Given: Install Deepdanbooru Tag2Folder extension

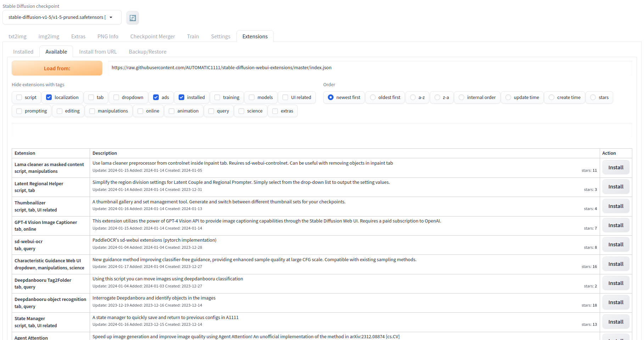Looking at the screenshot, I should click(616, 283).
